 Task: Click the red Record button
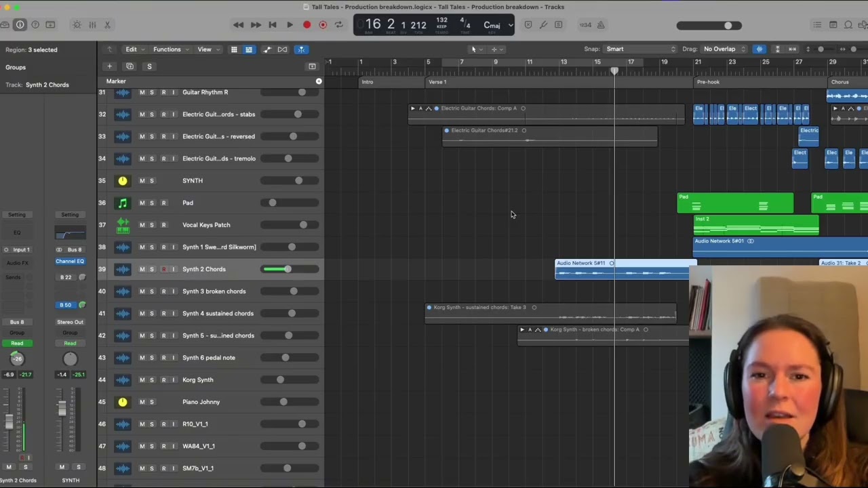307,25
